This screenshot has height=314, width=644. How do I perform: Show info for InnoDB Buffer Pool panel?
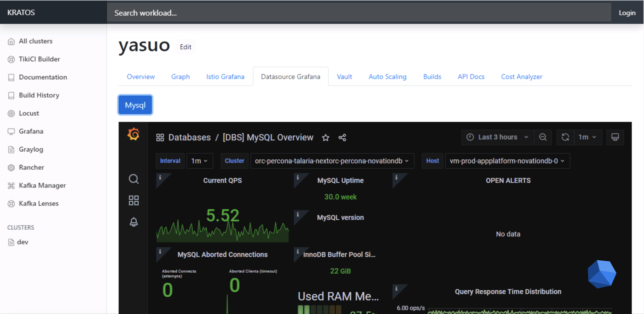click(x=298, y=251)
